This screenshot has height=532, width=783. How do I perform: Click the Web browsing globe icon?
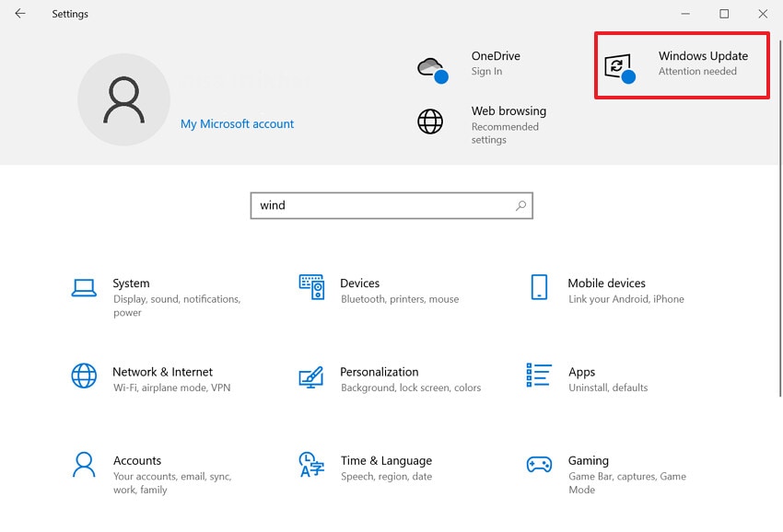click(430, 121)
